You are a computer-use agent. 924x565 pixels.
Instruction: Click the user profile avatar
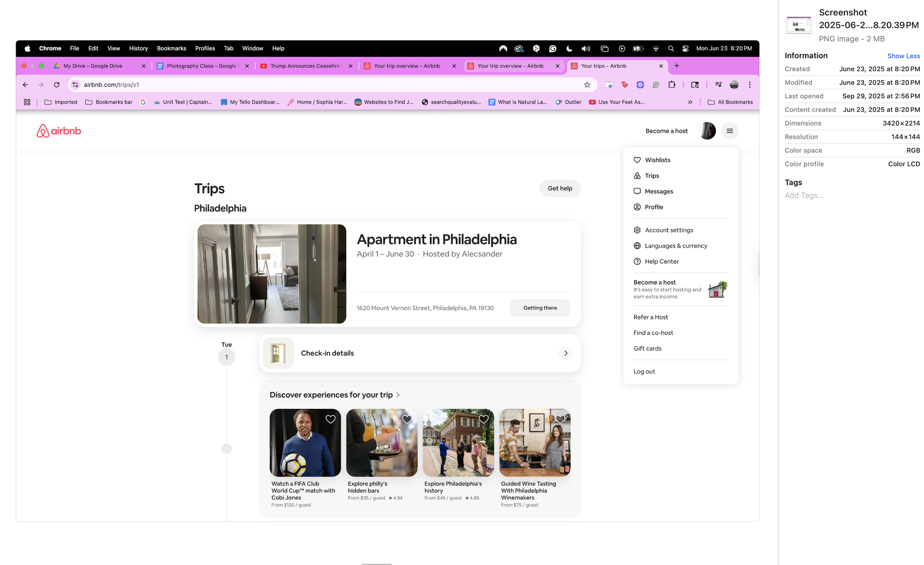[708, 131]
